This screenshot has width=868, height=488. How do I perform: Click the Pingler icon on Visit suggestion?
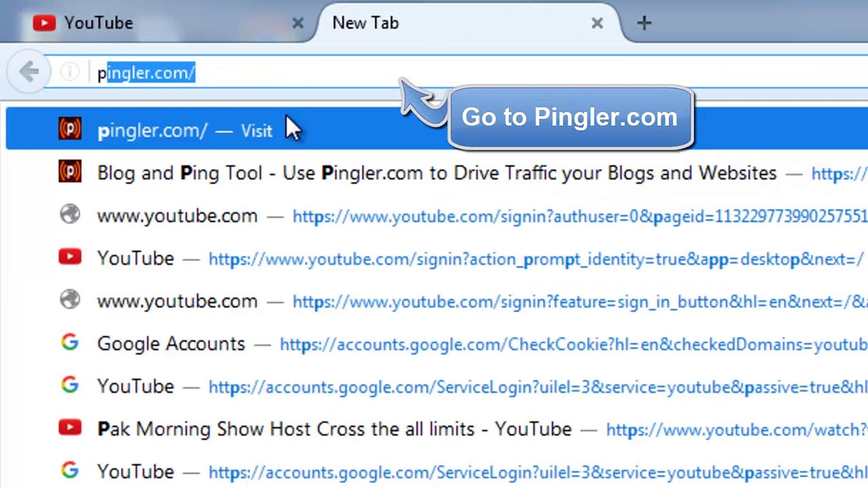click(x=70, y=129)
